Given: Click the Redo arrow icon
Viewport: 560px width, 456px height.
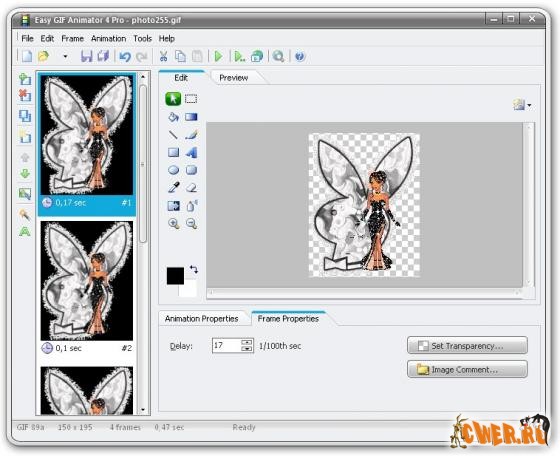Looking at the screenshot, I should pyautogui.click(x=142, y=56).
